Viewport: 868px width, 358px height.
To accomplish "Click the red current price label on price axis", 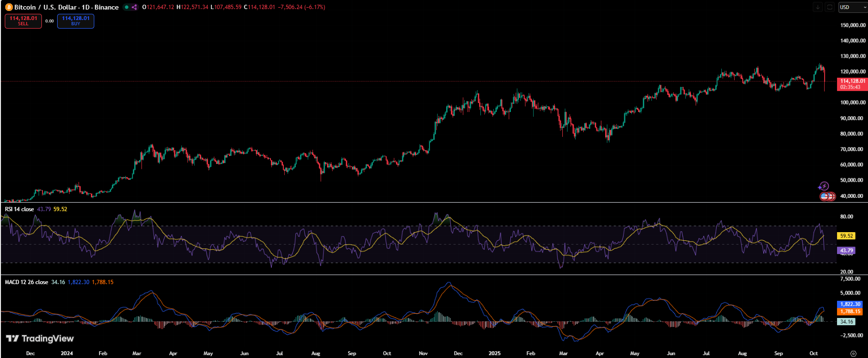I will pyautogui.click(x=852, y=84).
